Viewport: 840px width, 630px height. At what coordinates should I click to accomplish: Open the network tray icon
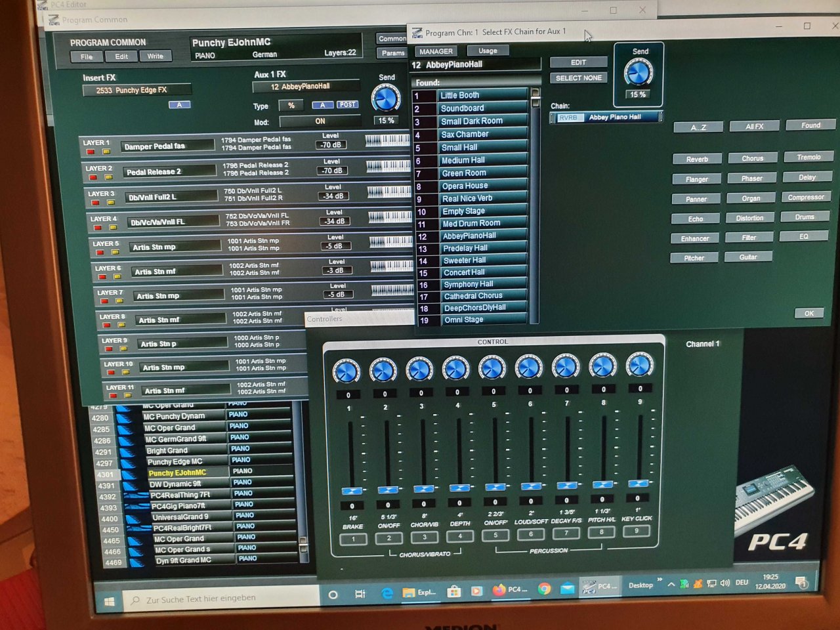(711, 583)
